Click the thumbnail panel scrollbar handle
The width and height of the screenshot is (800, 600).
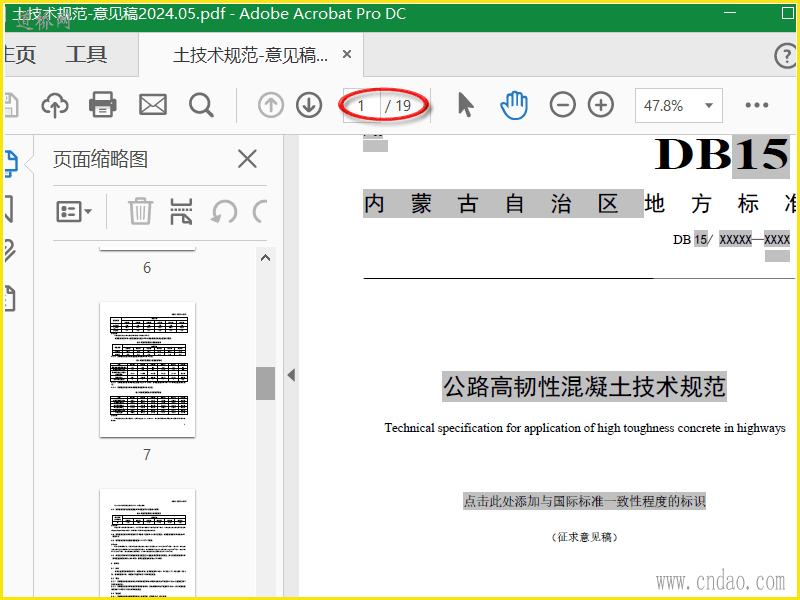pyautogui.click(x=265, y=383)
